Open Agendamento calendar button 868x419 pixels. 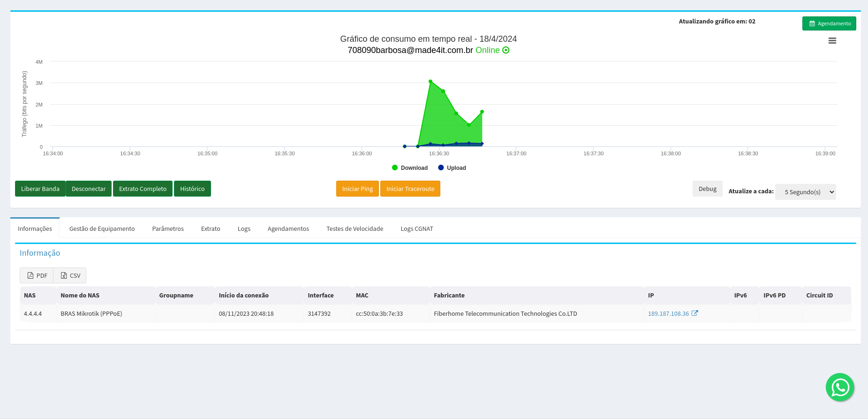tap(829, 23)
